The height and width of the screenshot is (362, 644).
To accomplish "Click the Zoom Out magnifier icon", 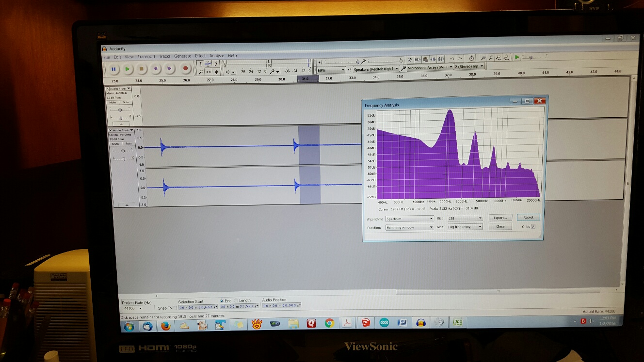I will (x=491, y=58).
